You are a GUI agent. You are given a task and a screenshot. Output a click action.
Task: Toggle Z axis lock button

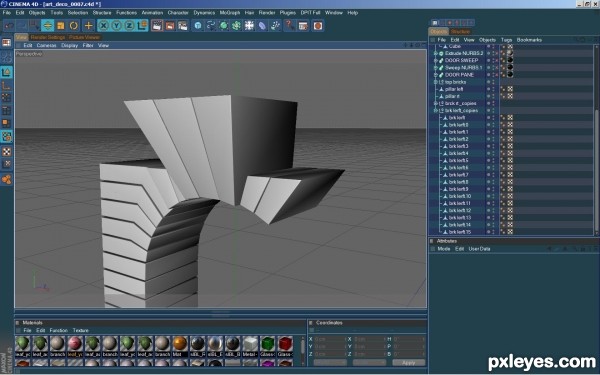[x=129, y=26]
